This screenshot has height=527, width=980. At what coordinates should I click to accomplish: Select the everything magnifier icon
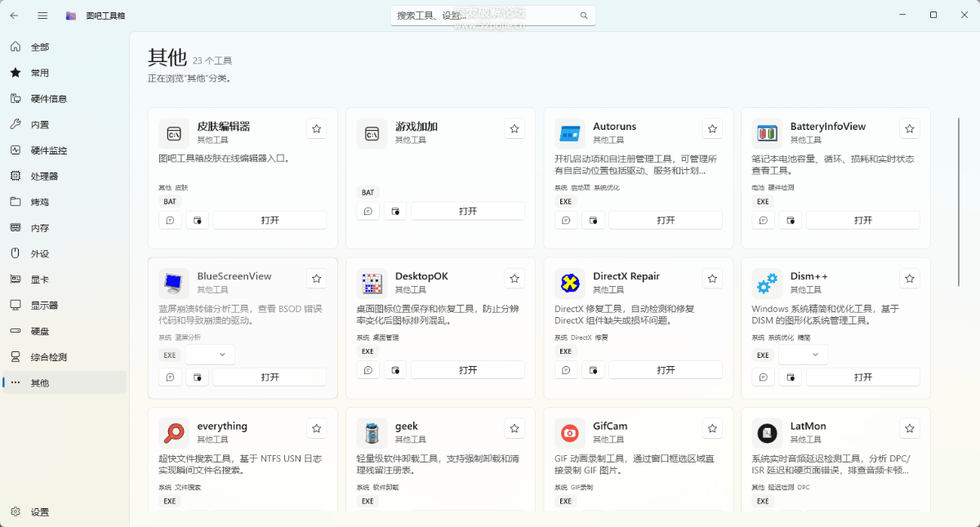point(174,432)
